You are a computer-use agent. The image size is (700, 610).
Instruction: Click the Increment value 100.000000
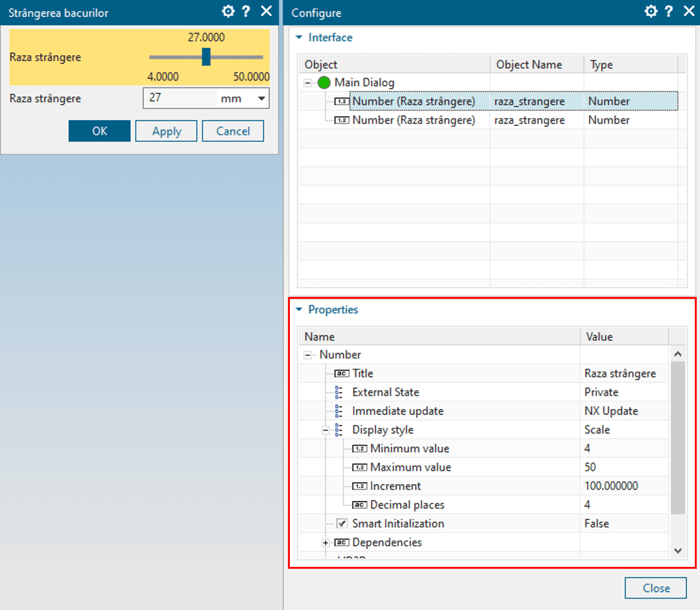click(x=625, y=486)
